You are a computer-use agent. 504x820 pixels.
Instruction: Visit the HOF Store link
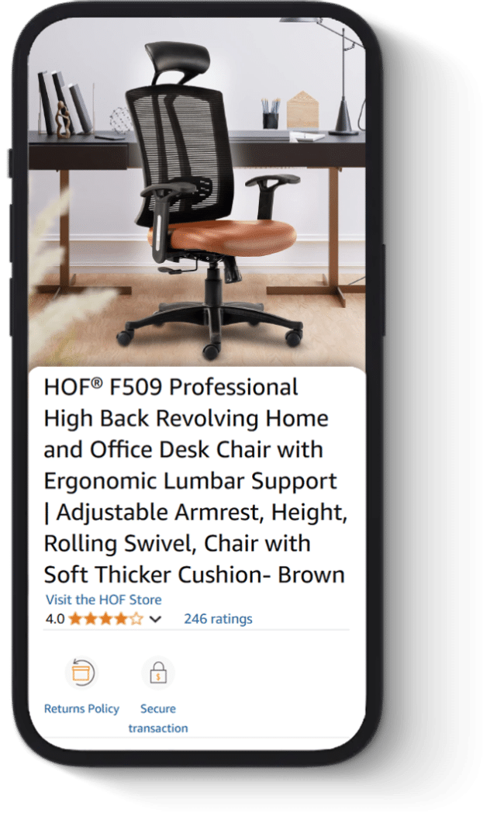(104, 600)
